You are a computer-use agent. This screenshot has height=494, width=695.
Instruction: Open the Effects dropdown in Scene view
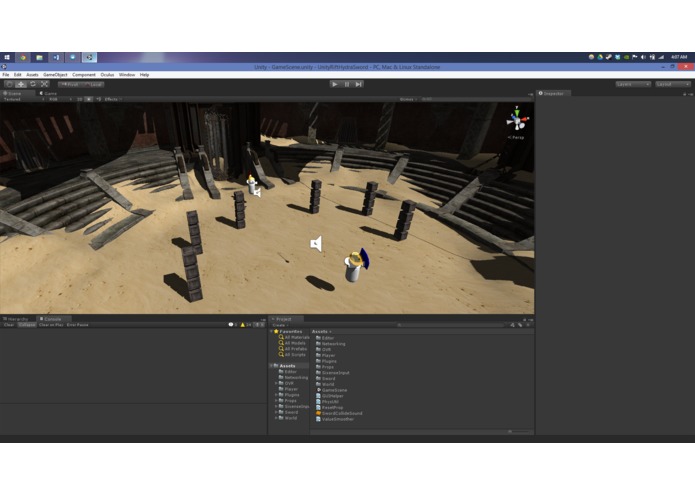click(x=113, y=99)
